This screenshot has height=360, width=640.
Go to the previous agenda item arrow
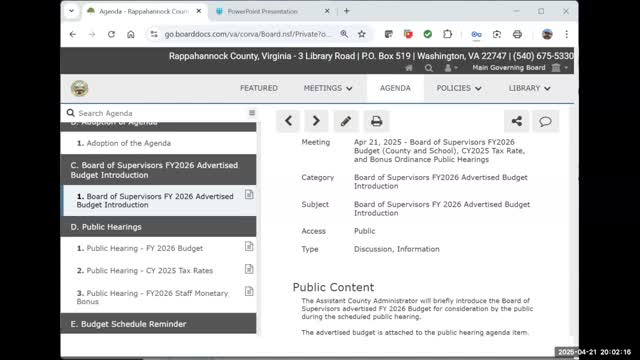(x=288, y=121)
